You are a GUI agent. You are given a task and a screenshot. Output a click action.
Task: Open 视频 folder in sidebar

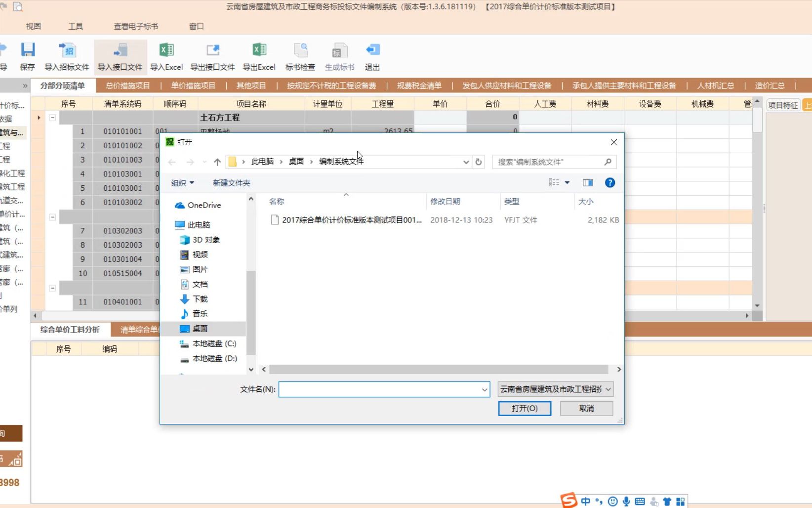pyautogui.click(x=194, y=254)
